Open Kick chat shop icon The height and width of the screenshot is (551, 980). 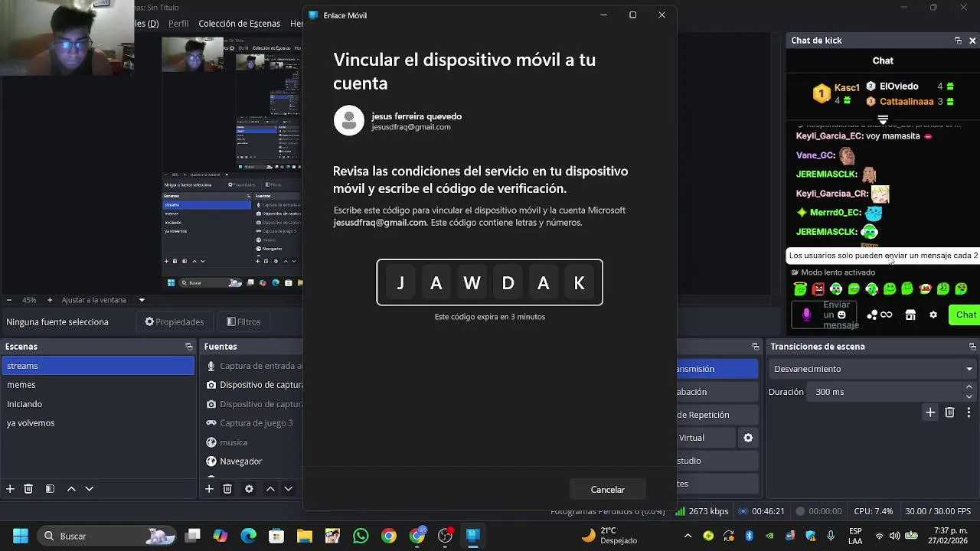click(910, 315)
